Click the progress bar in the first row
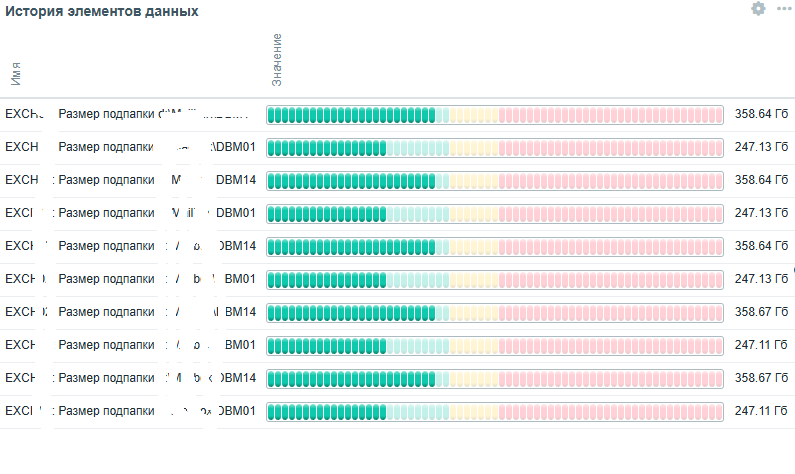Viewport: 795px width, 474px height. (494, 114)
